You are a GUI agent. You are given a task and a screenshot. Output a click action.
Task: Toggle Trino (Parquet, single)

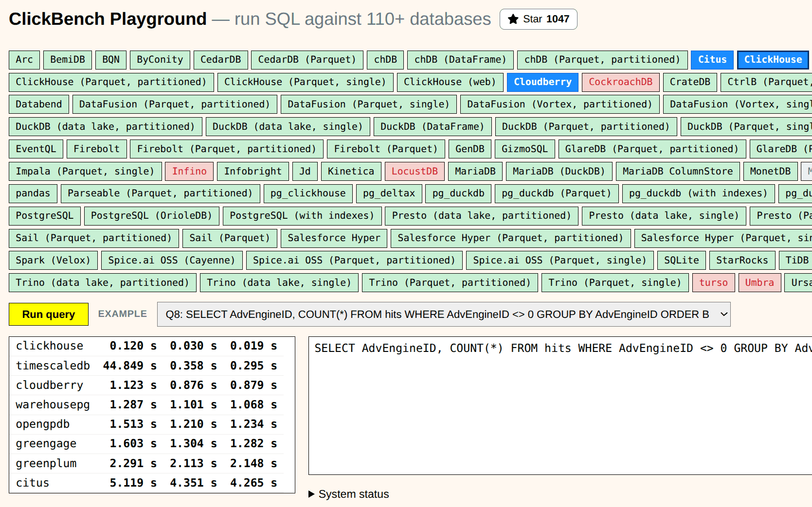coord(615,282)
